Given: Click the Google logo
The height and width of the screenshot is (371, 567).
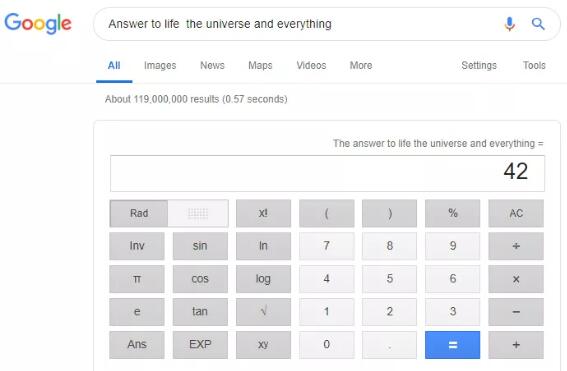Looking at the screenshot, I should tap(38, 24).
